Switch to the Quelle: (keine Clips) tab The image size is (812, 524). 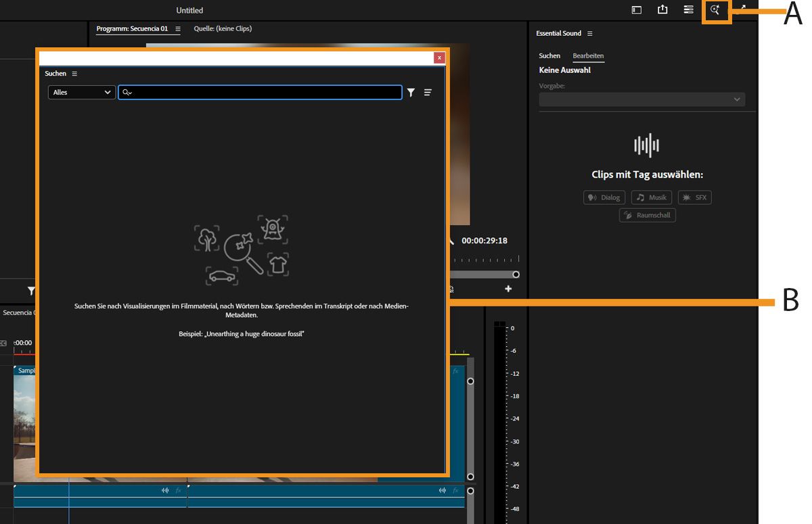[x=223, y=29]
